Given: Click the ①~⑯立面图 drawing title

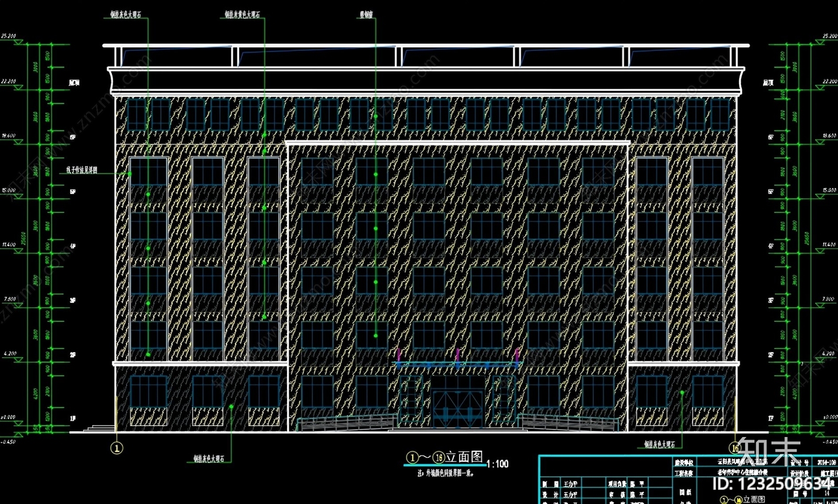Looking at the screenshot, I should 445,457.
